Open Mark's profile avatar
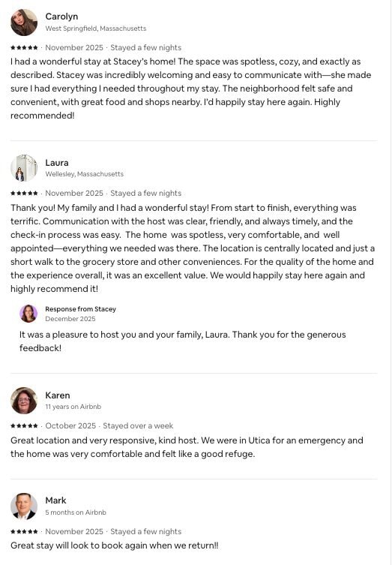 coord(24,506)
